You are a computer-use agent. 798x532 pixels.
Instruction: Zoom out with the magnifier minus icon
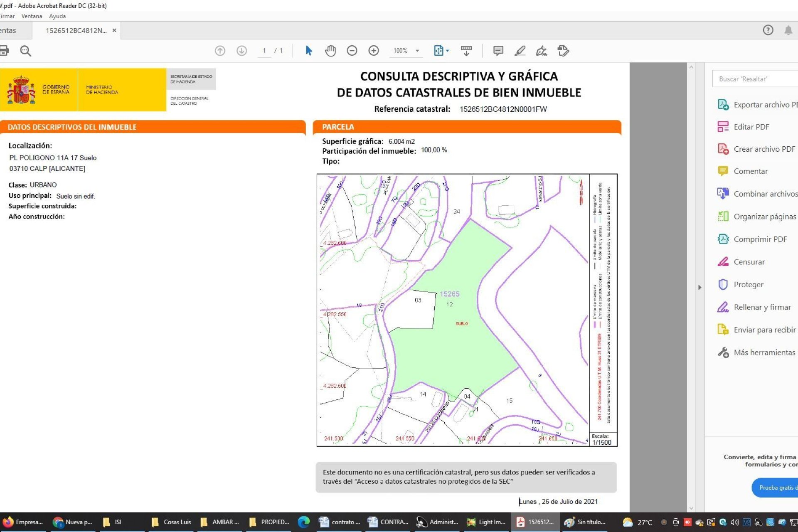352,50
